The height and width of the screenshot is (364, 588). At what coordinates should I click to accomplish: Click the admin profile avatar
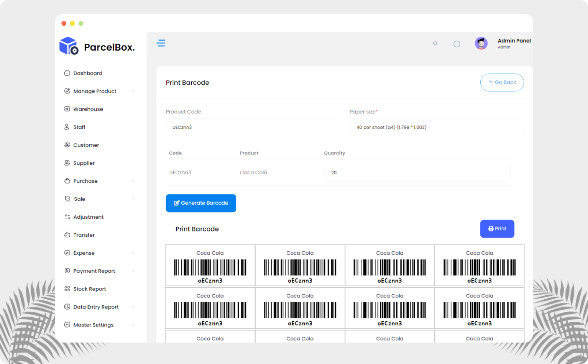point(481,43)
